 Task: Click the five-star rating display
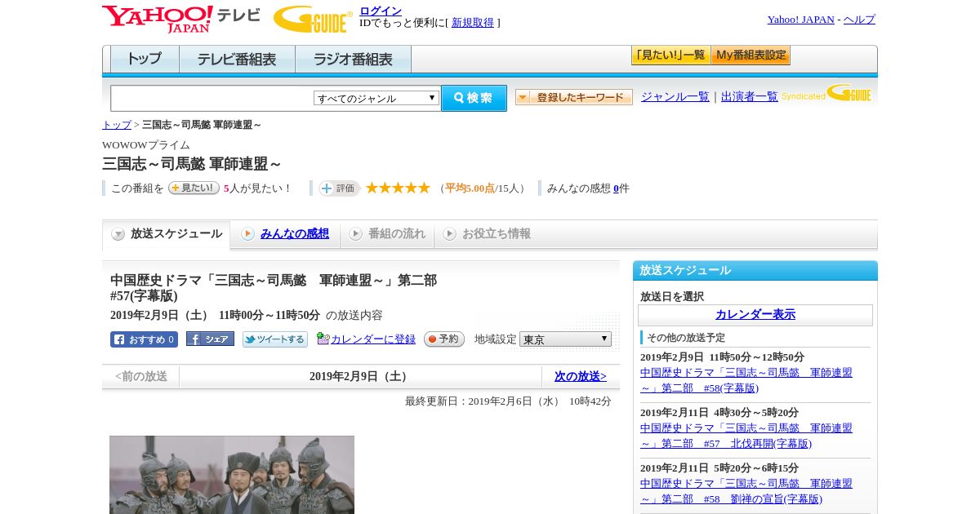[398, 188]
